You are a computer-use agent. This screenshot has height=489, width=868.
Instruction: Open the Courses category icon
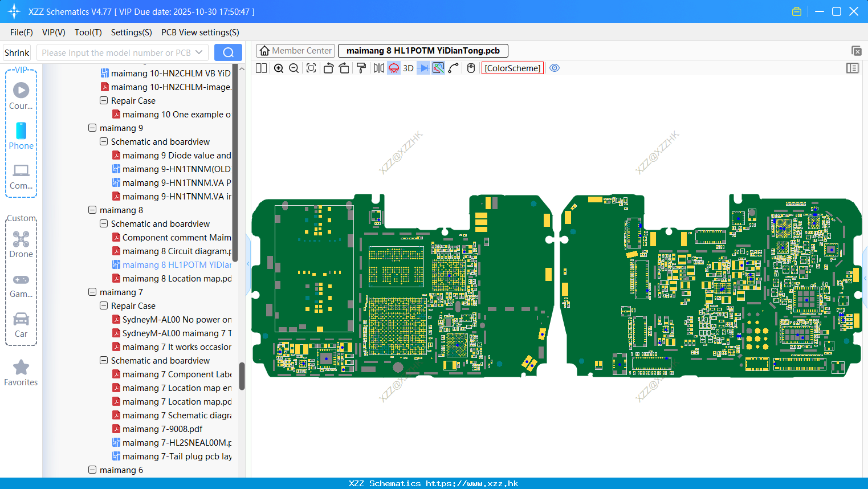pos(21,95)
